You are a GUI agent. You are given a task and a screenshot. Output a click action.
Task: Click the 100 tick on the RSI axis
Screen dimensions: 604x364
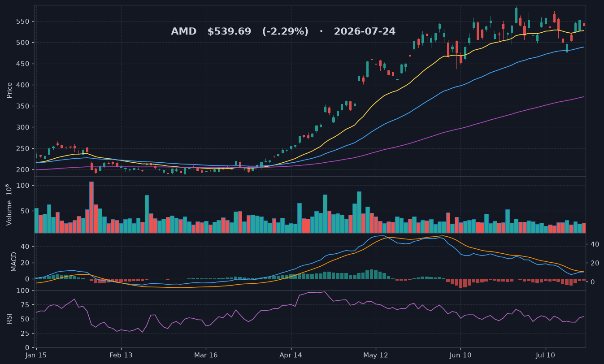click(x=24, y=290)
